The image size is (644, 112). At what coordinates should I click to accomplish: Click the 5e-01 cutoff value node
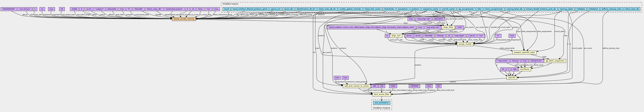point(409,36)
